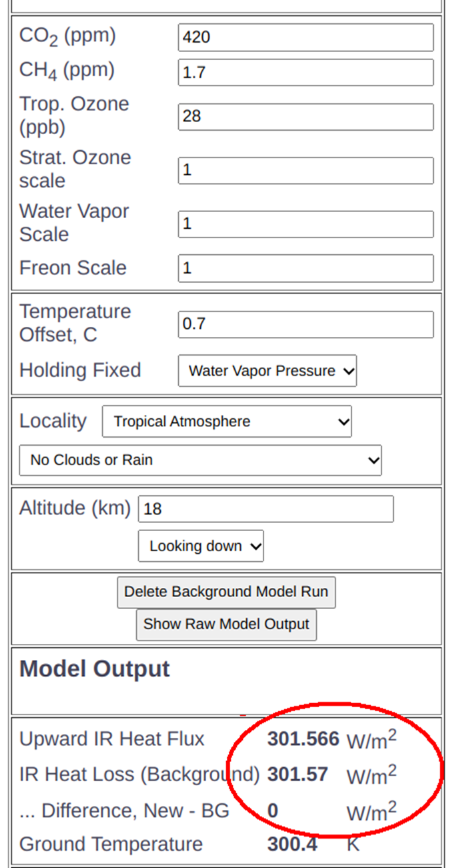Click the Freon Scale input box

click(306, 268)
